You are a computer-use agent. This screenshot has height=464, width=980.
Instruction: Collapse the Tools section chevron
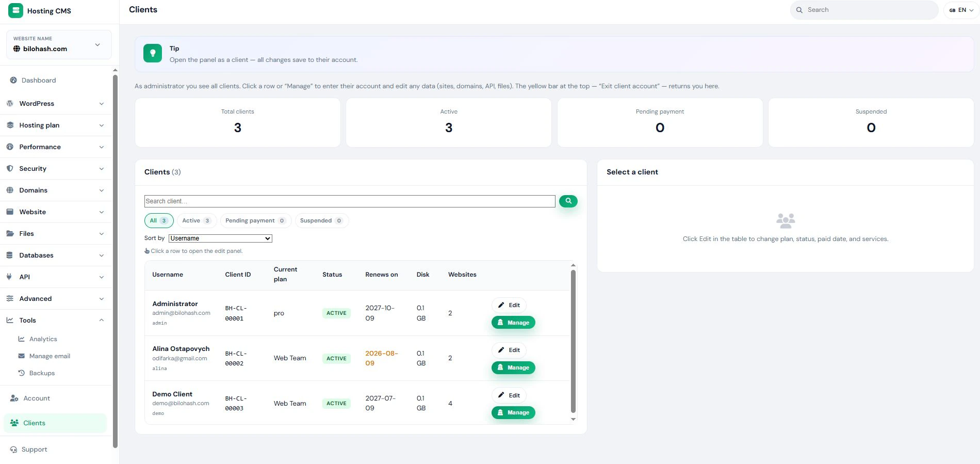[x=101, y=320]
